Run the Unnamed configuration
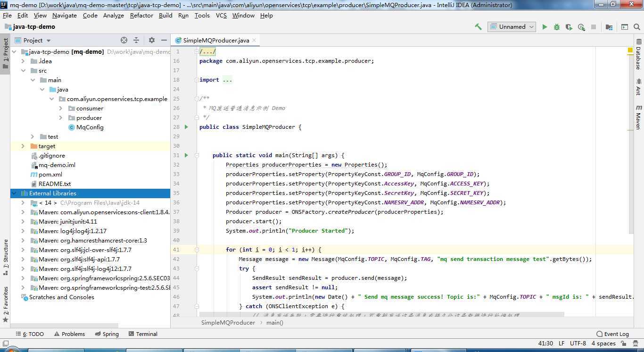The image size is (644, 352). 545,27
